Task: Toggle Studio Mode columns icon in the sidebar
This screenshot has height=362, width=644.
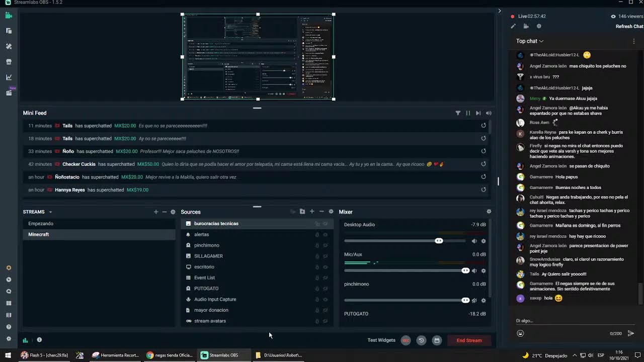Action: [x=9, y=315]
